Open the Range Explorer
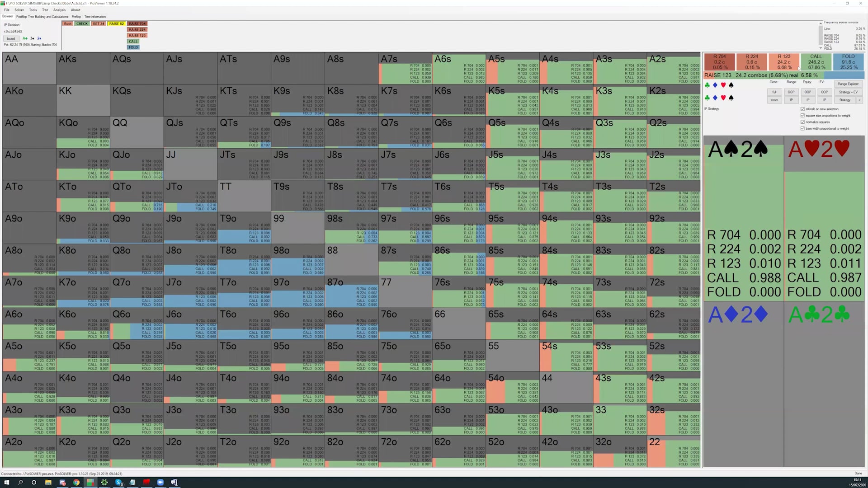Image resolution: width=868 pixels, height=488 pixels. [848, 84]
